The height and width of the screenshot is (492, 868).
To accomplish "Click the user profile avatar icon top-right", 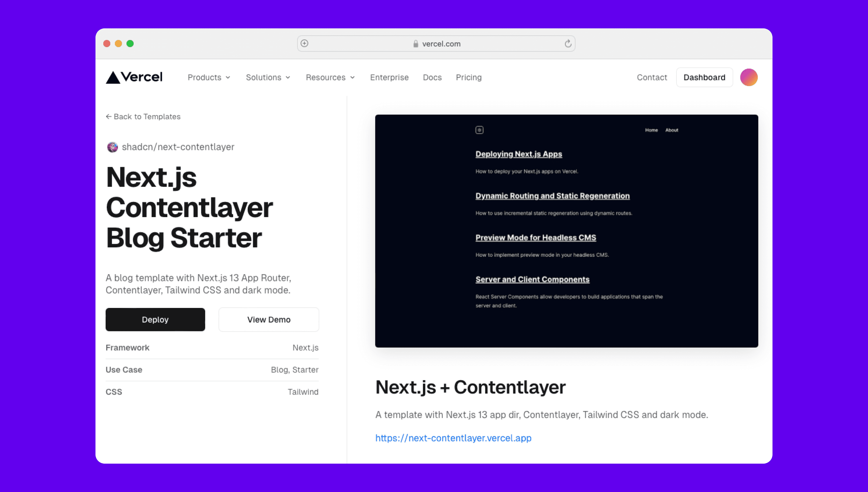I will click(749, 78).
